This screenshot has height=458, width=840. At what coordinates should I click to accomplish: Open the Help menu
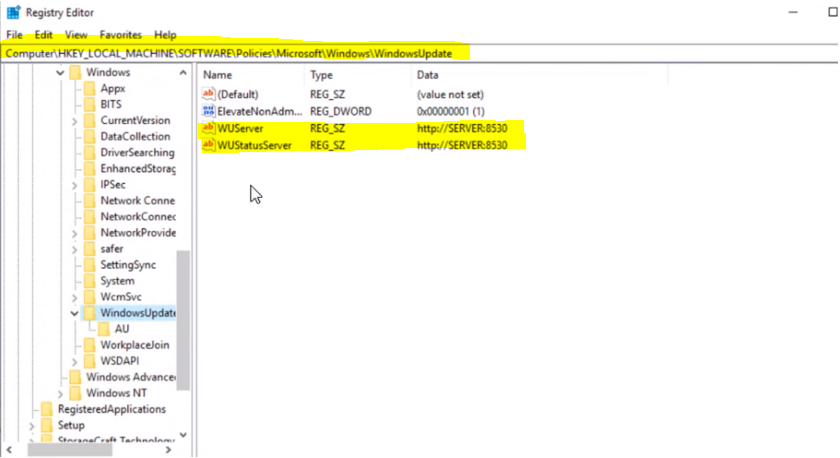pyautogui.click(x=165, y=35)
